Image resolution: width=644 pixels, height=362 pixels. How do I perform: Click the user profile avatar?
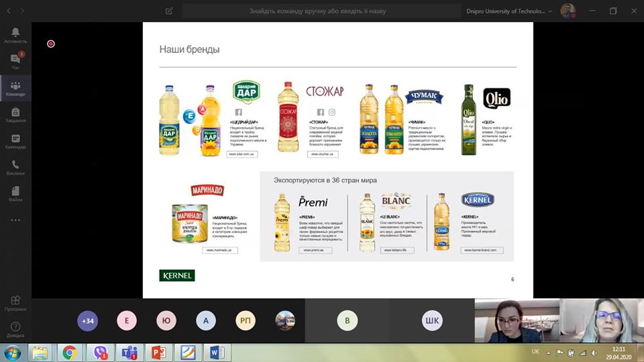(568, 11)
